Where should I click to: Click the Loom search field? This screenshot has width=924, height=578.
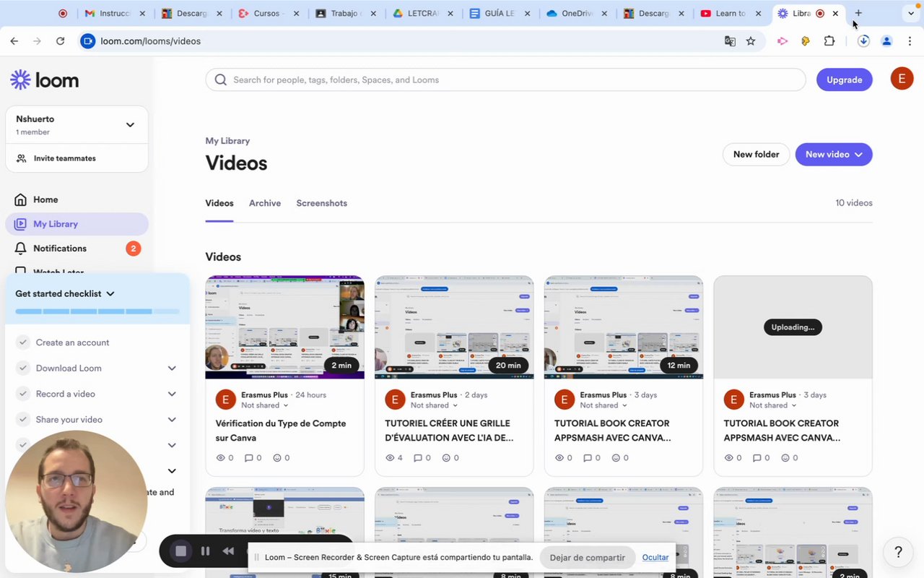pos(505,79)
